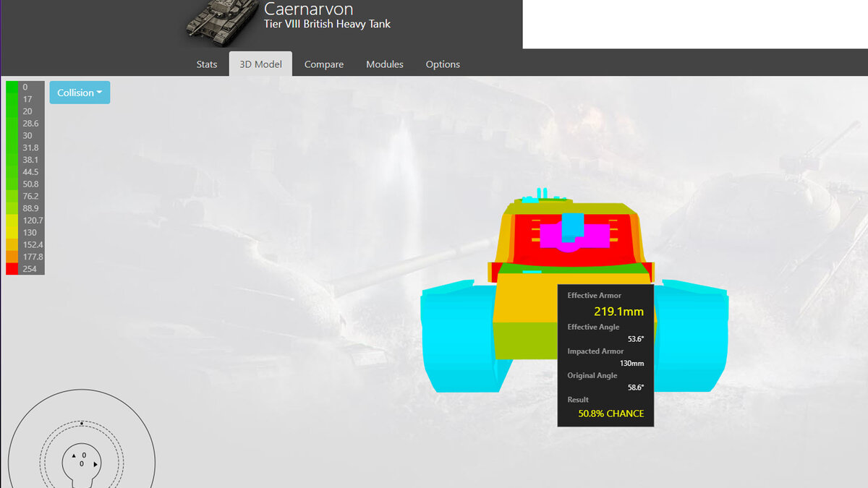Click the right arrow in the angle dial
Screen dimensions: 868x488
pyautogui.click(x=95, y=464)
